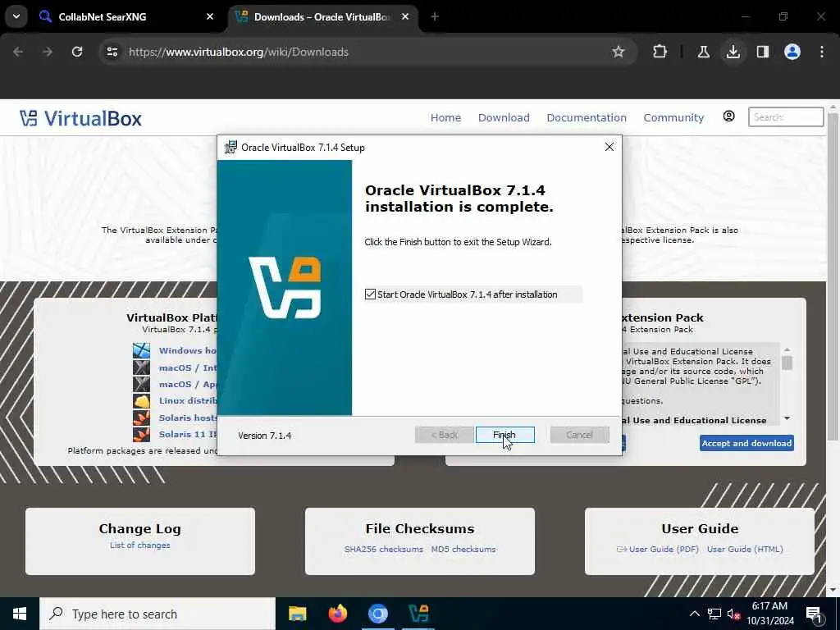This screenshot has width=840, height=630.
Task: Show hidden system tray icons
Action: pos(694,614)
